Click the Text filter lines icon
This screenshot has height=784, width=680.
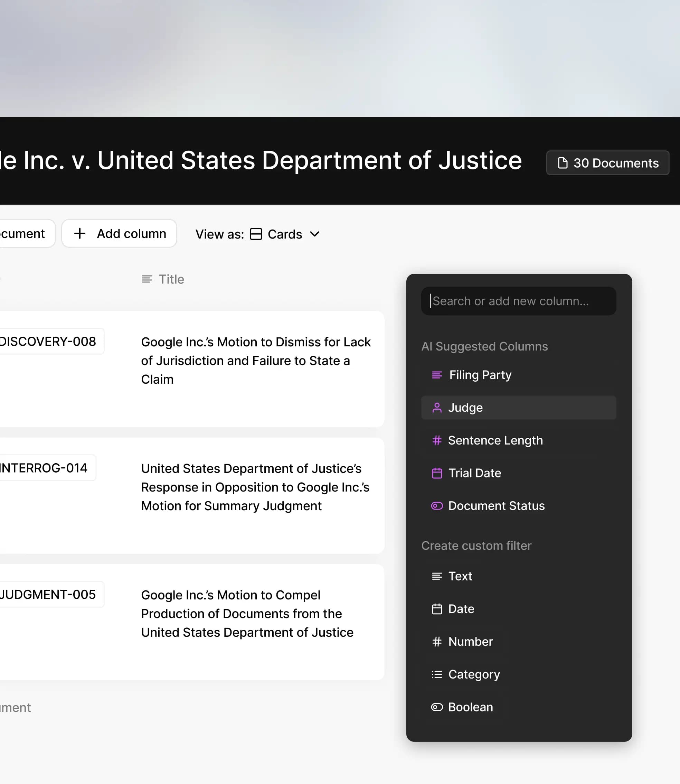point(437,576)
